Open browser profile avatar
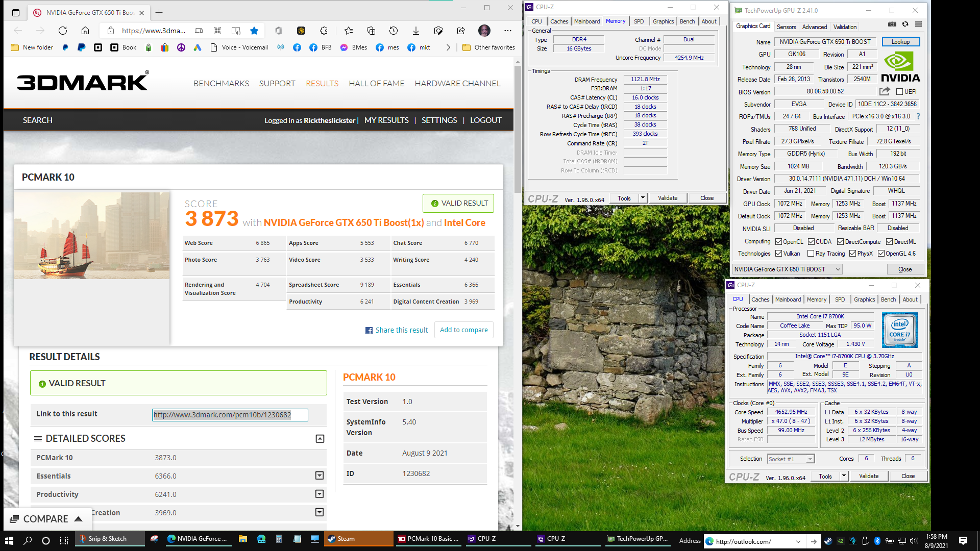 pyautogui.click(x=484, y=31)
